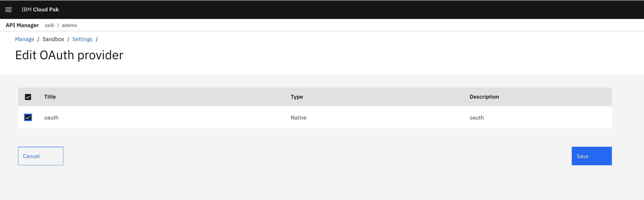Sort the table by Title column
644x200 pixels.
[x=50, y=97]
